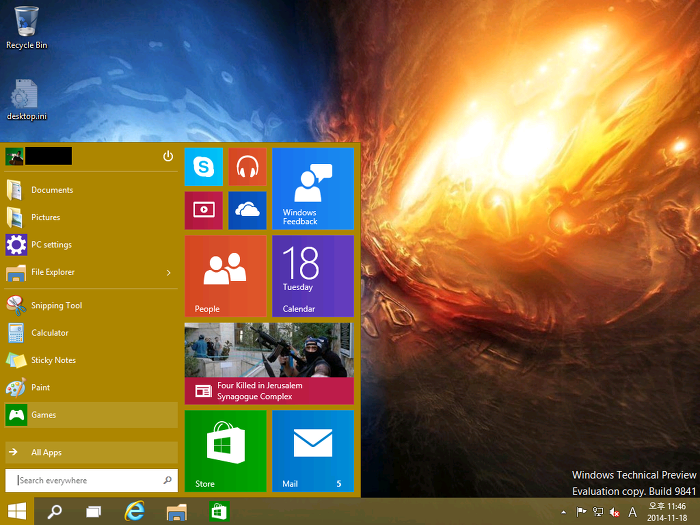This screenshot has width=700, height=525.
Task: Open Documents from Start menu
Action: point(91,190)
